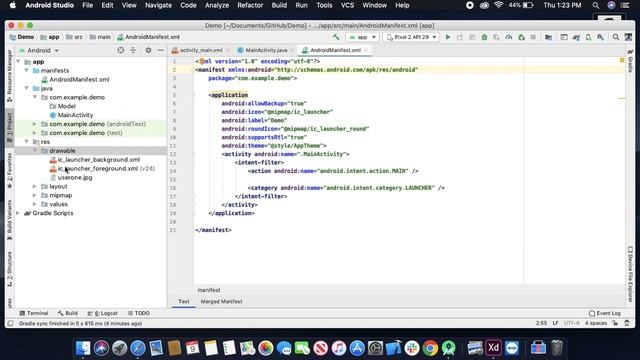Collapse the res folder
Screen dimensions: 640x360
[x=27, y=142]
